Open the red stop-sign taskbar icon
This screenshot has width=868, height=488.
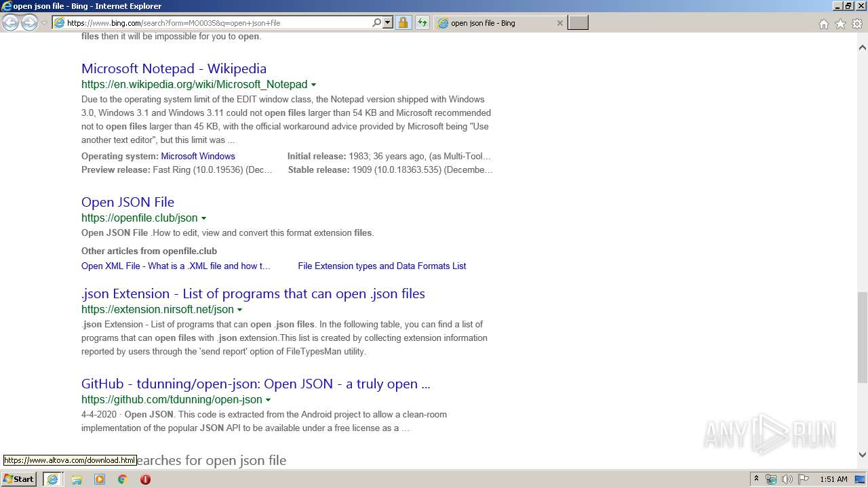pyautogui.click(x=145, y=479)
